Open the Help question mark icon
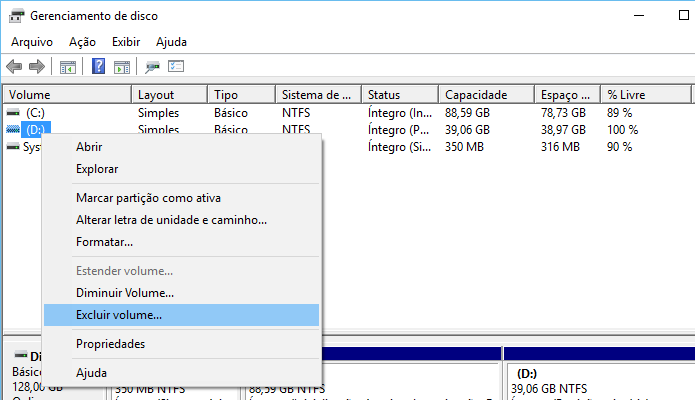Screen dimensions: 695x400 coord(98,67)
